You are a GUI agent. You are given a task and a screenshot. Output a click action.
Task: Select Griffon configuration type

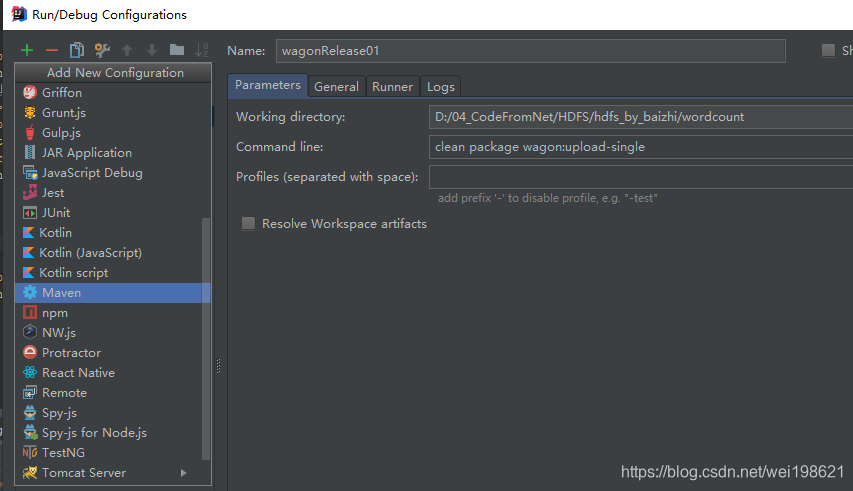(x=113, y=92)
